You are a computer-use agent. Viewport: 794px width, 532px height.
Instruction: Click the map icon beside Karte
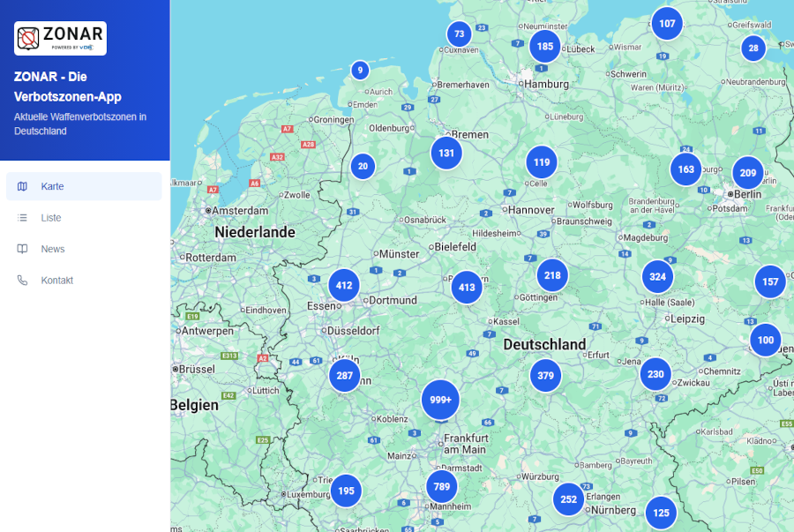[23, 186]
